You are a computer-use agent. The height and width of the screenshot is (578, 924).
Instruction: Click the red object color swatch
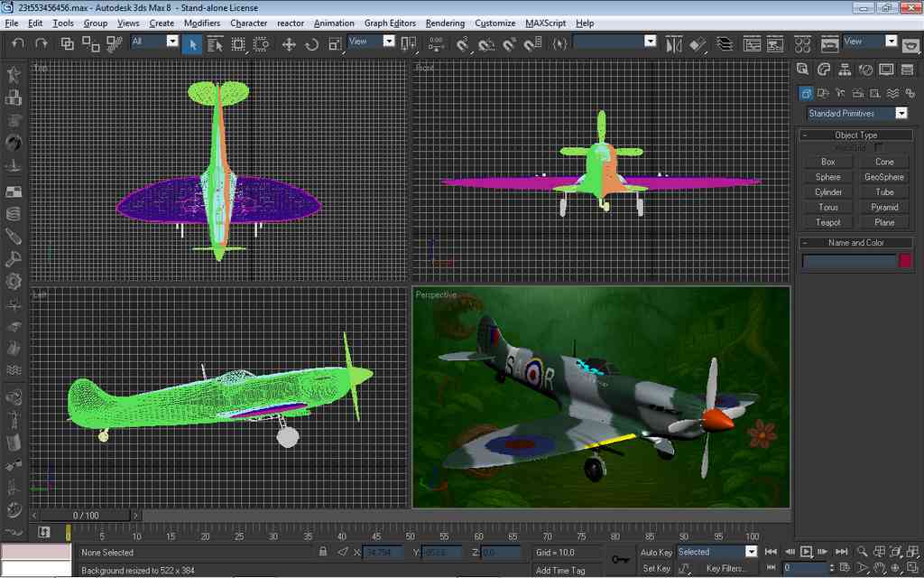point(905,261)
